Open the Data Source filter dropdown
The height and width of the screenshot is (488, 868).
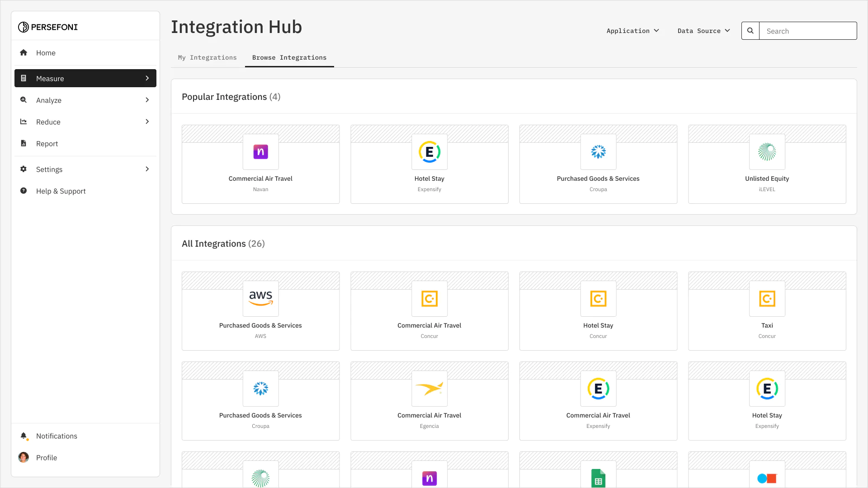tap(703, 31)
